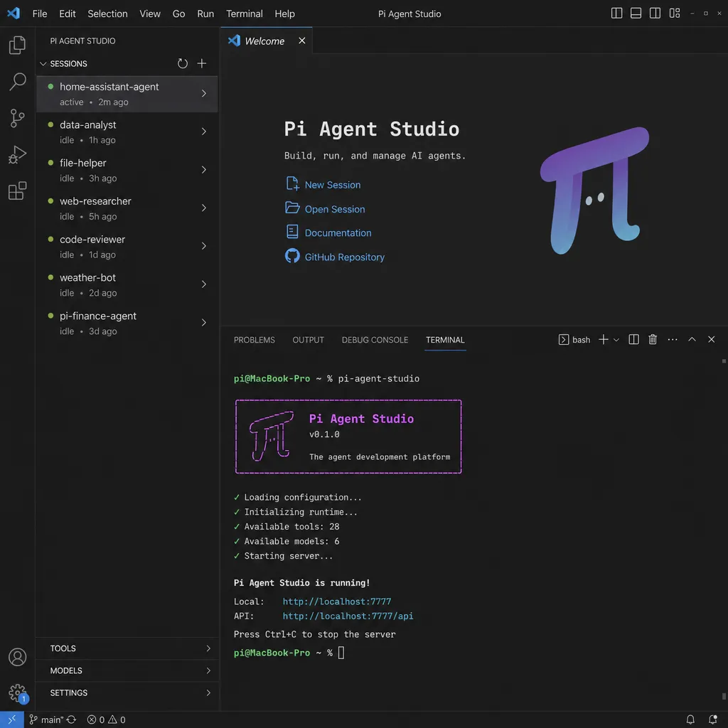Viewport: 728px width, 728px height.
Task: Kill terminal with trash icon
Action: click(x=653, y=339)
